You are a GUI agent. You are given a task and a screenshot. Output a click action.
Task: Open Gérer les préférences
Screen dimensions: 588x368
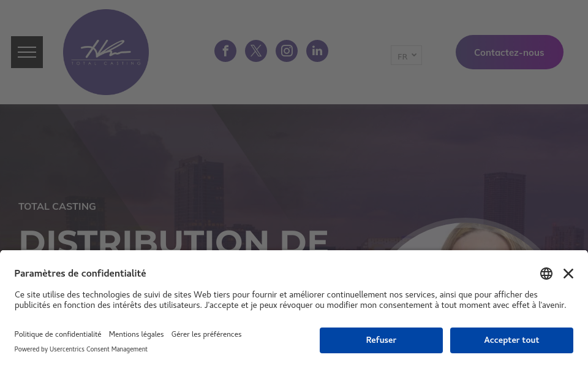click(206, 334)
